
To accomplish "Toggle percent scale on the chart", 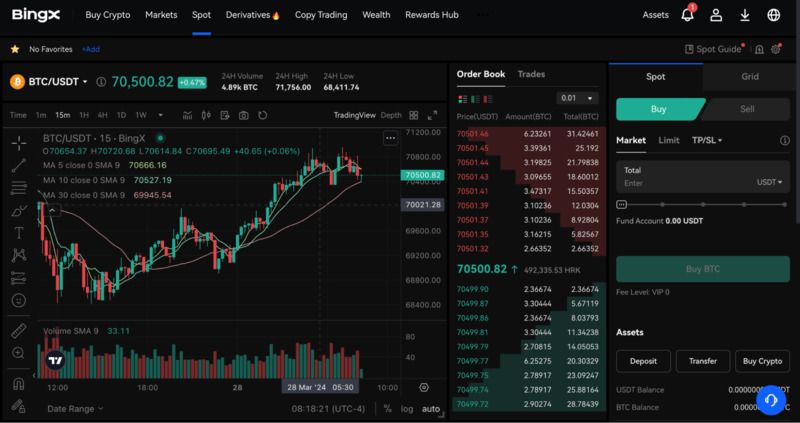I will click(x=388, y=409).
